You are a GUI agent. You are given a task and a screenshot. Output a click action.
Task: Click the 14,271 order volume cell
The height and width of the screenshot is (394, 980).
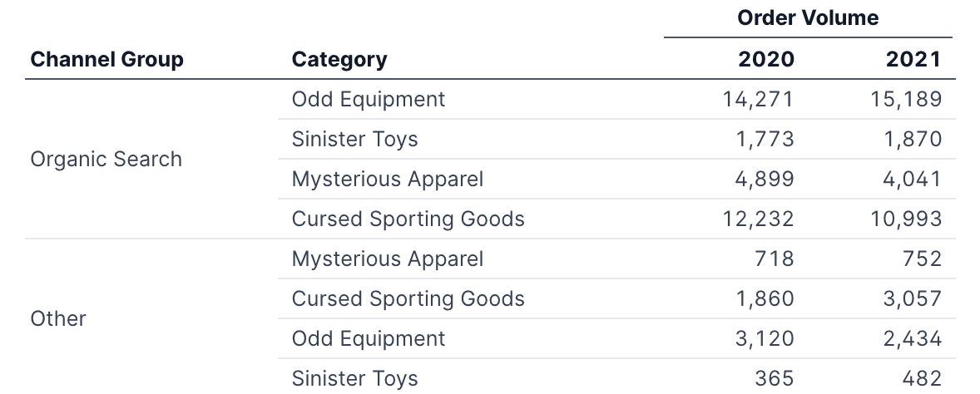pos(758,100)
